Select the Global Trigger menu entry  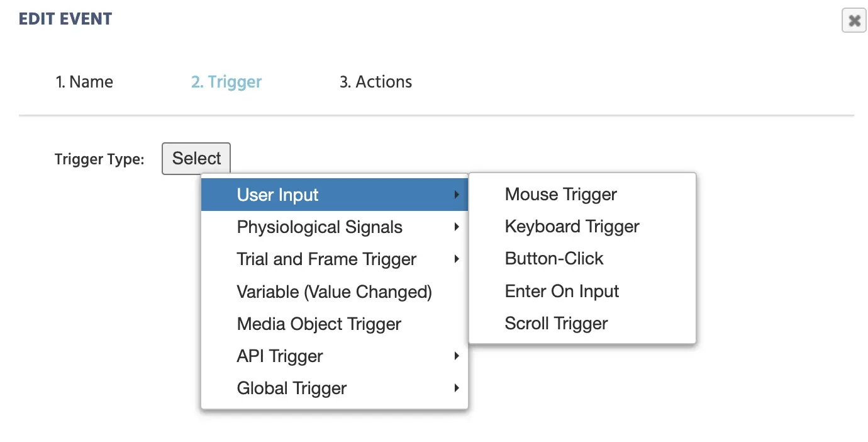point(292,388)
